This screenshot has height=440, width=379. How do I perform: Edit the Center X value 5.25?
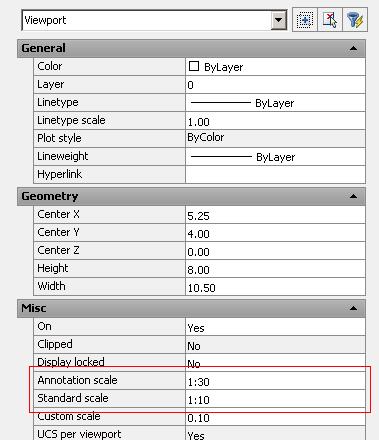(x=275, y=215)
